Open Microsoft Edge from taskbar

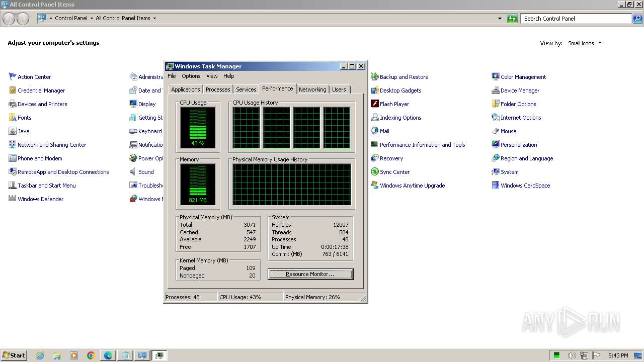pos(108,355)
